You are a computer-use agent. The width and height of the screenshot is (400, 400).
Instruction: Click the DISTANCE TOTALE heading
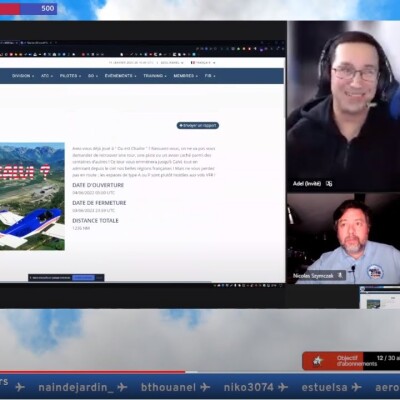pyautogui.click(x=95, y=221)
